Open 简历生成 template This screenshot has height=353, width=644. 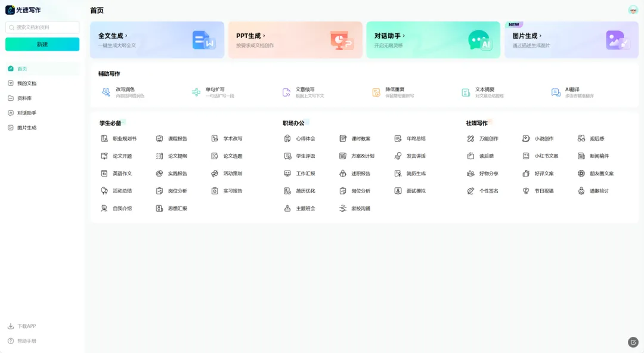tap(410, 174)
